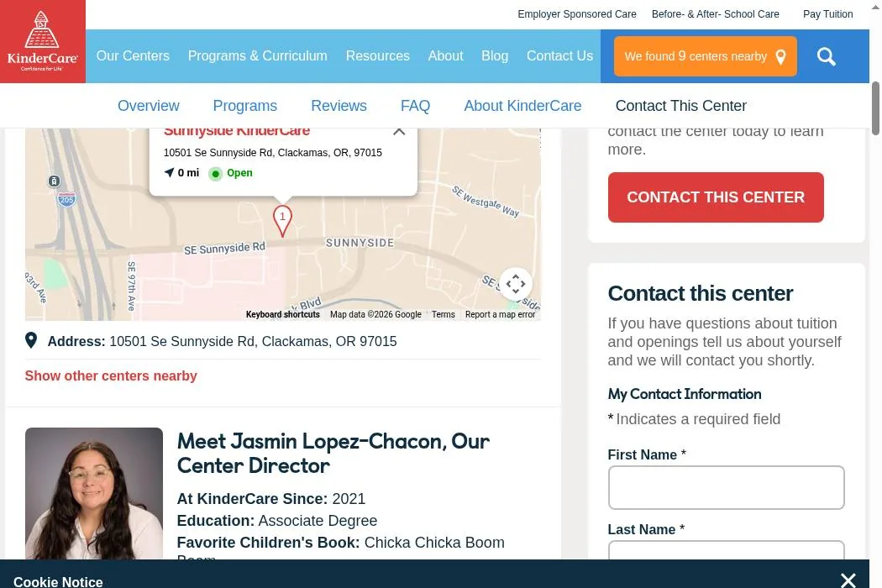Click Address line below the map

click(x=223, y=341)
